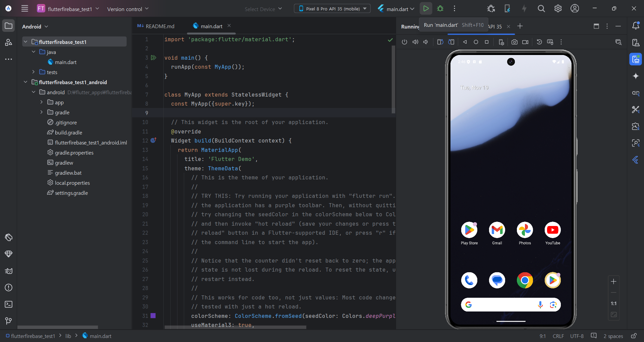Screen dimensions: 644x342
Task: Power button on the emulator toolbar
Action: (405, 42)
